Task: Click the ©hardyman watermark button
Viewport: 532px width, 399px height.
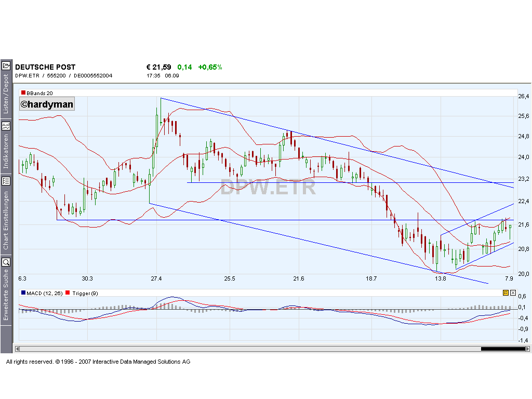Action: pyautogui.click(x=47, y=103)
